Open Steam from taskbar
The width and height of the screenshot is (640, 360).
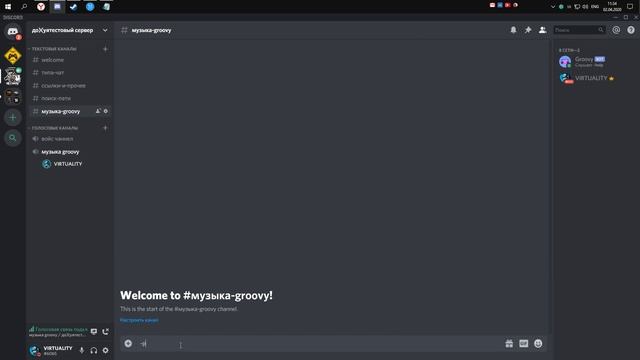[73, 7]
